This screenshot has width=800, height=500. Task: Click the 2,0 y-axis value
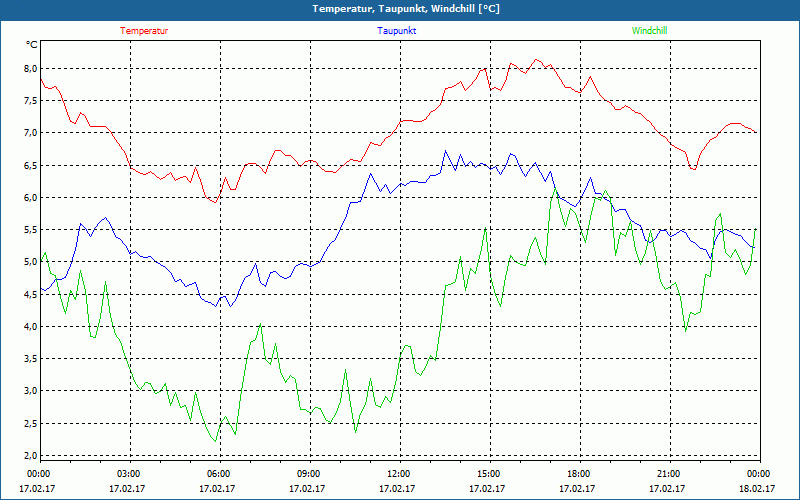(x=31, y=456)
